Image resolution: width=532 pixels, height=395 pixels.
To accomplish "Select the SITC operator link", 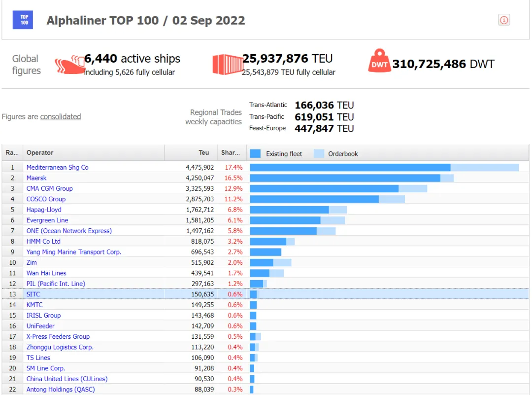I will [33, 294].
